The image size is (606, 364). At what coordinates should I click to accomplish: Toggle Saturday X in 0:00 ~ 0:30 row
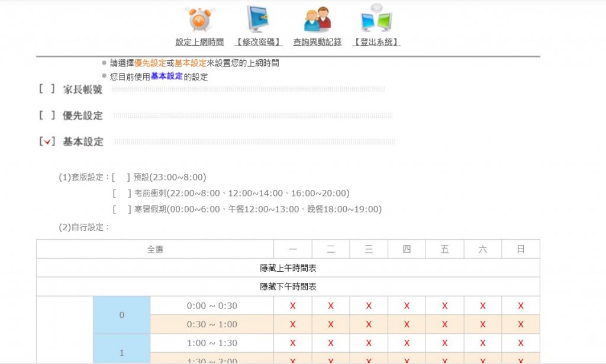coord(483,305)
